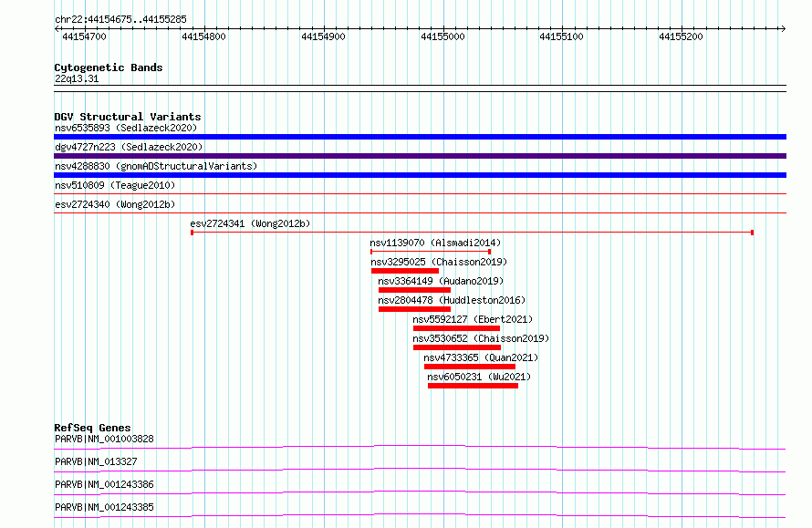Click the nsv3295025 (Chaisson2019) red bar

coord(405,271)
